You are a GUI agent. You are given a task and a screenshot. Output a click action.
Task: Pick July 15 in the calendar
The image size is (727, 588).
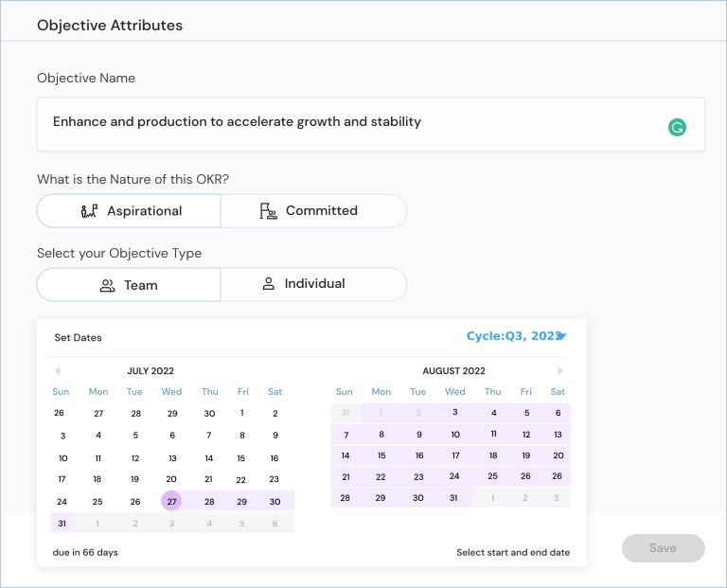241,458
